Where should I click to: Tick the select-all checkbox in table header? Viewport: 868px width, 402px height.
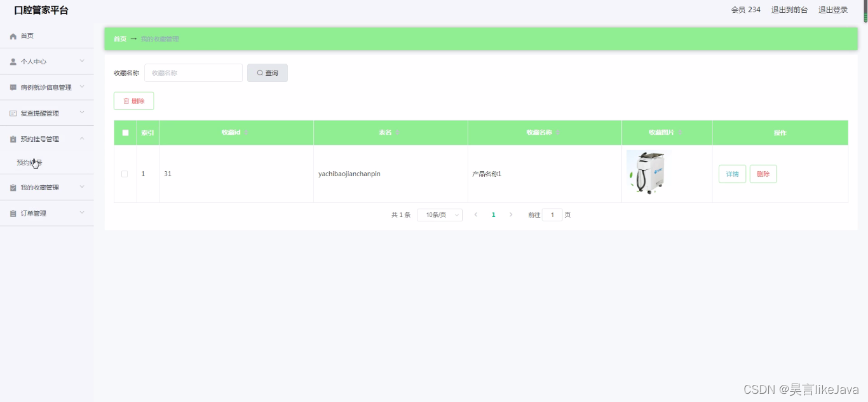click(125, 132)
